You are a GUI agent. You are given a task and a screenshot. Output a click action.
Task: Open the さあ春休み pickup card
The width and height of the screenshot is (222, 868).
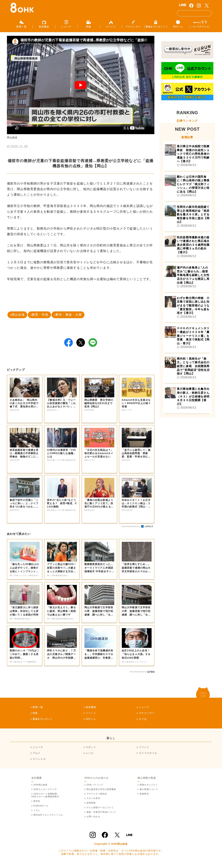pyautogui.click(x=25, y=399)
